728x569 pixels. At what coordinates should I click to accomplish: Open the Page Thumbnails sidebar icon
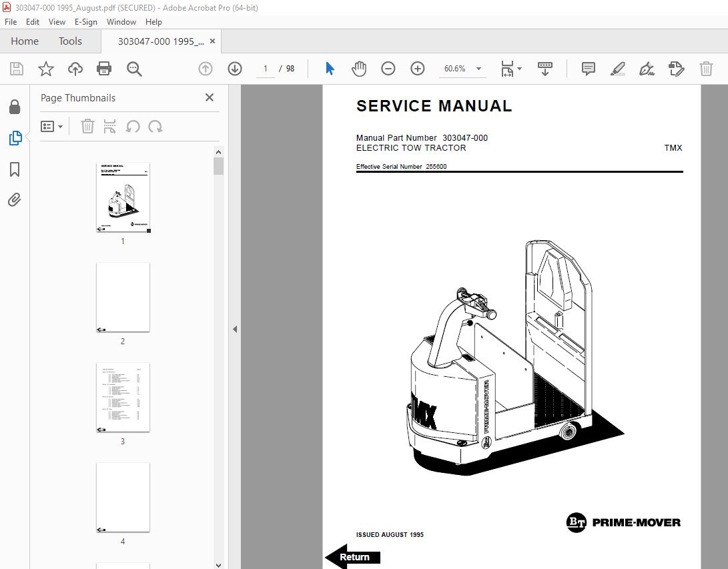point(15,138)
